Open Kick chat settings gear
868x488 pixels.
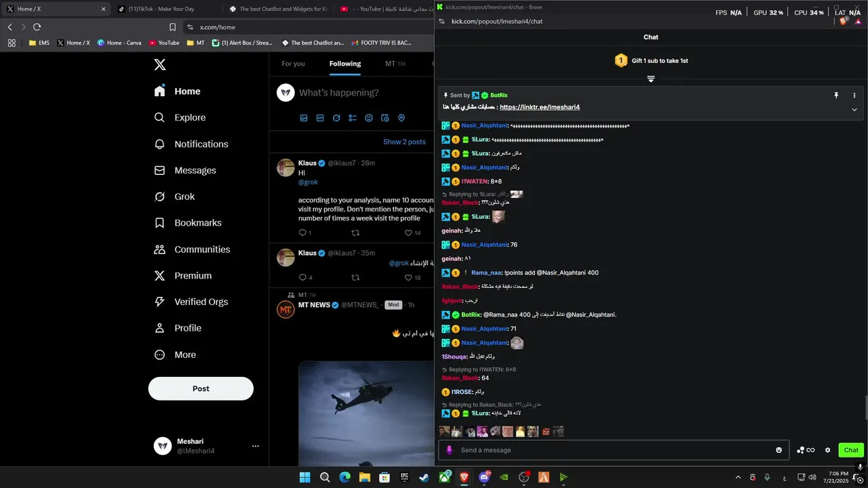tap(827, 450)
